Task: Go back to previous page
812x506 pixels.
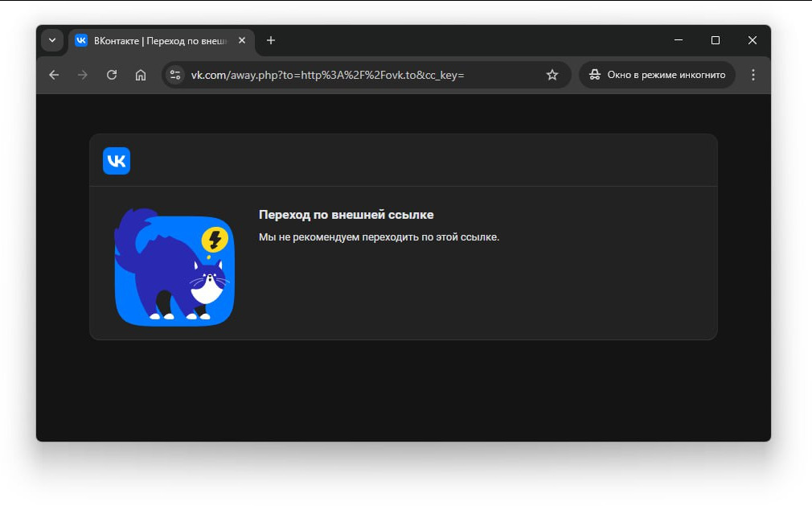Action: click(54, 75)
